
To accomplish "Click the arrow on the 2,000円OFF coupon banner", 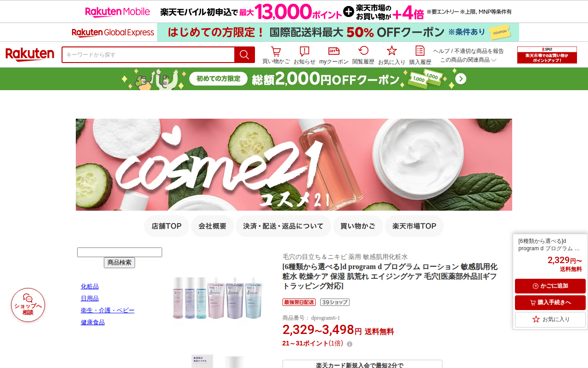I will click(461, 79).
